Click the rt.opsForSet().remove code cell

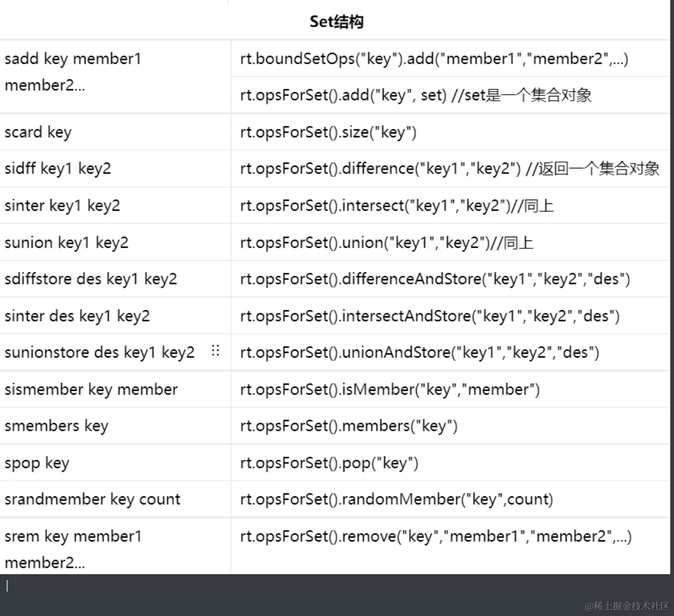tap(436, 537)
